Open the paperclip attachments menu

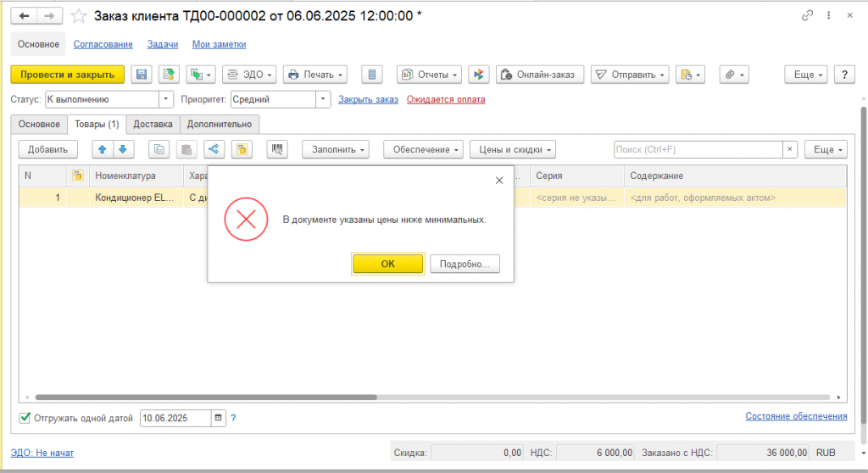[734, 75]
